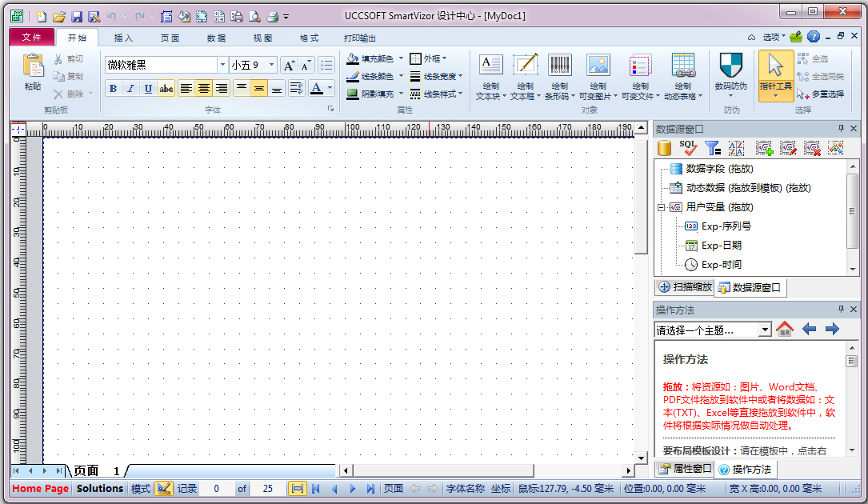868x504 pixels.
Task: Select draw variable picture (可变图片) tool
Action: pyautogui.click(x=598, y=77)
